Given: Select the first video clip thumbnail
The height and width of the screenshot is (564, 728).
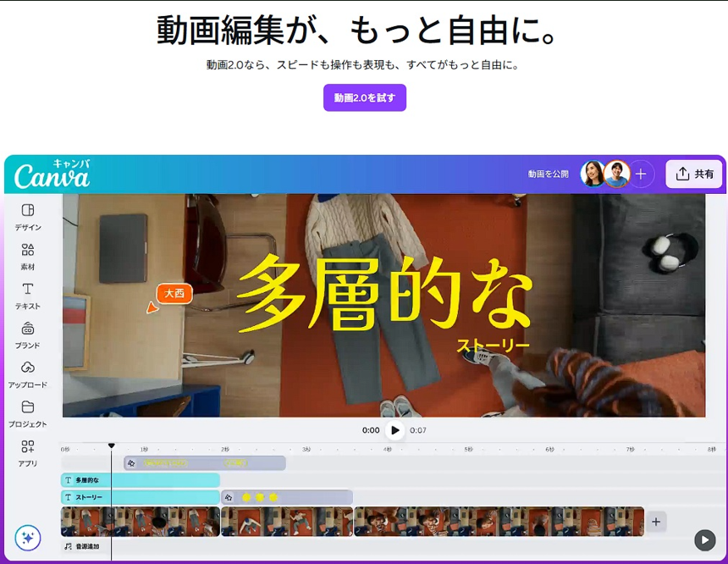Looking at the screenshot, I should (140, 522).
